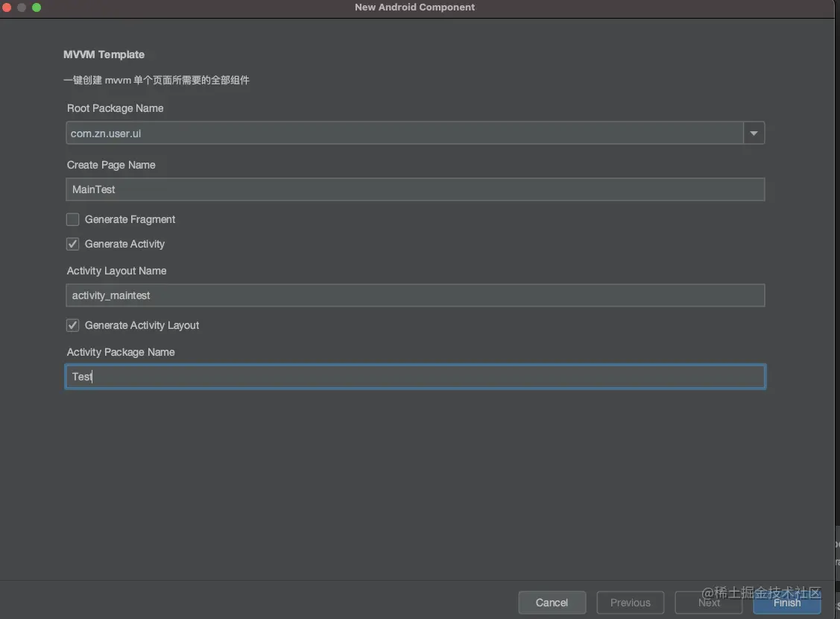Finish creating the MVVM component
840x619 pixels.
click(x=787, y=603)
